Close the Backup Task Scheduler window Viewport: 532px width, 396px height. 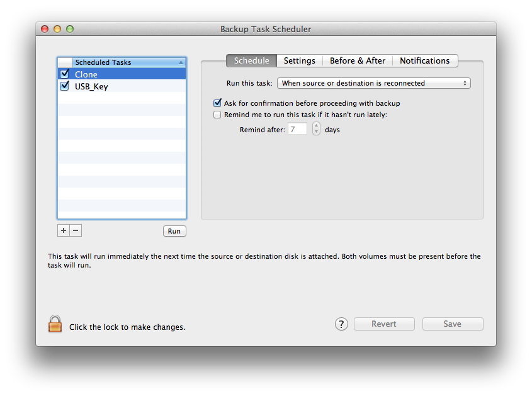click(45, 29)
